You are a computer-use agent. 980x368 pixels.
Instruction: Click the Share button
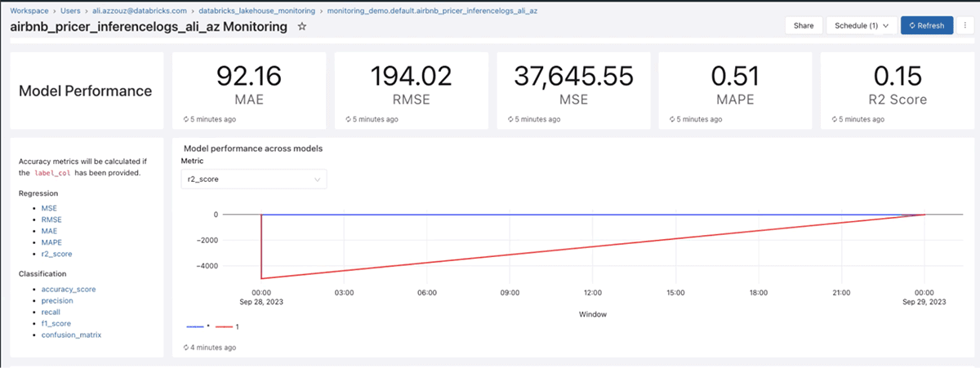point(804,25)
